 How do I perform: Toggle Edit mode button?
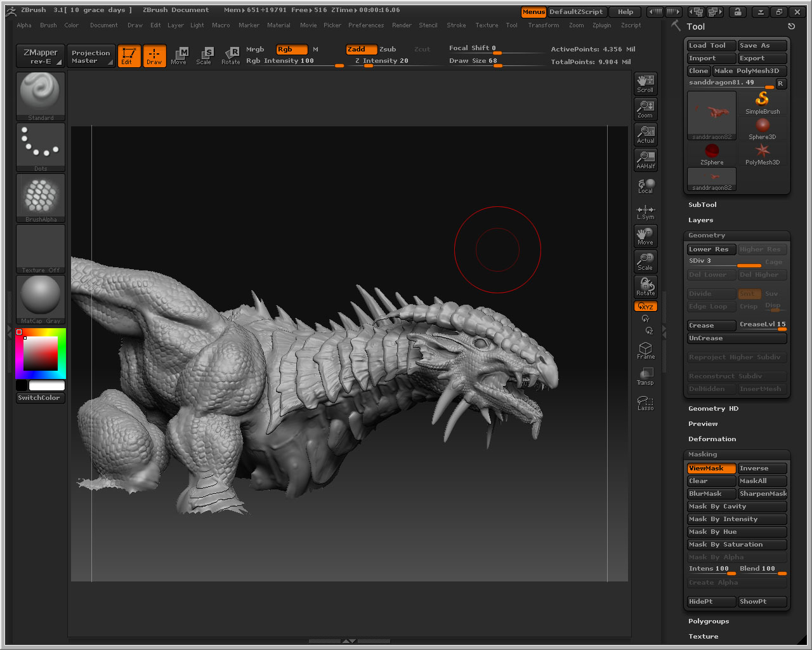click(x=129, y=56)
